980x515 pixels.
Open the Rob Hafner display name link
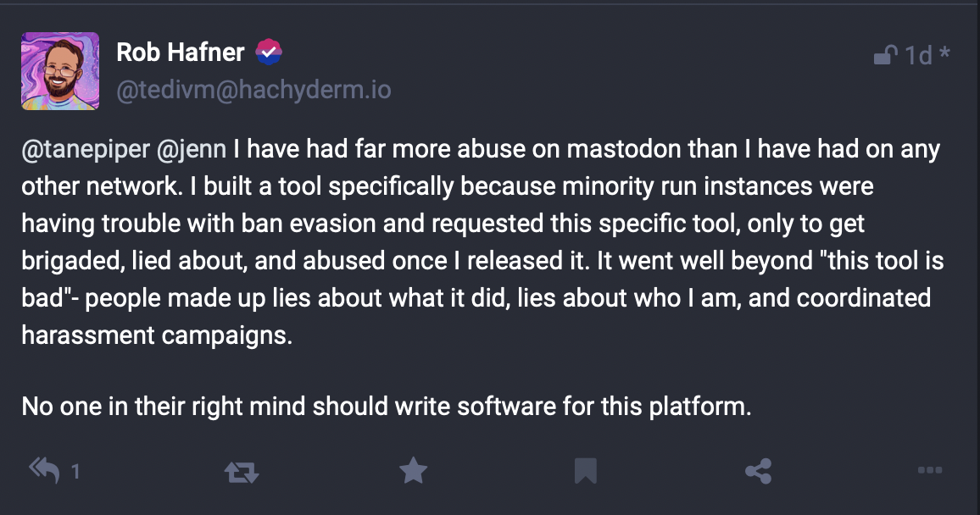180,53
